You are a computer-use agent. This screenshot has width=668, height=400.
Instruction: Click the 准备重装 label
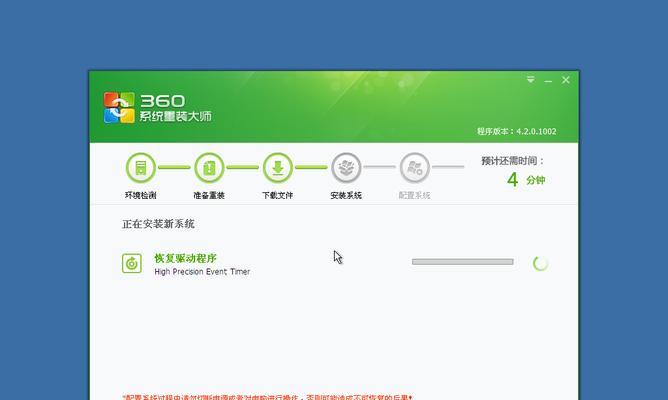point(209,195)
